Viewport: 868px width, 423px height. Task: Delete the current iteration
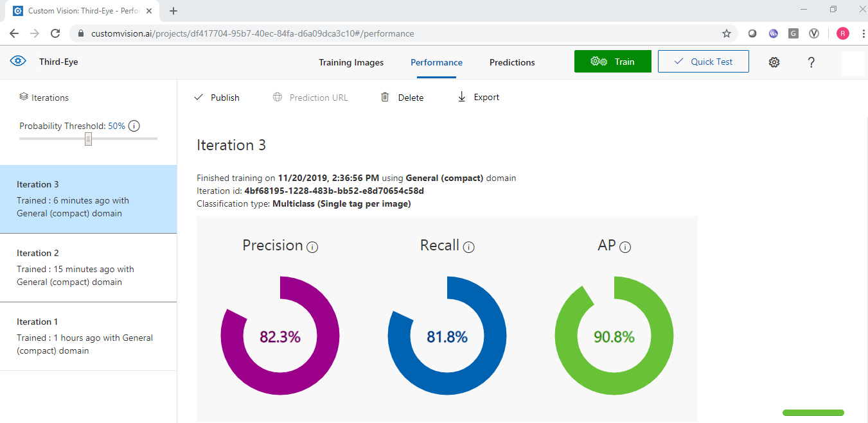(x=402, y=98)
